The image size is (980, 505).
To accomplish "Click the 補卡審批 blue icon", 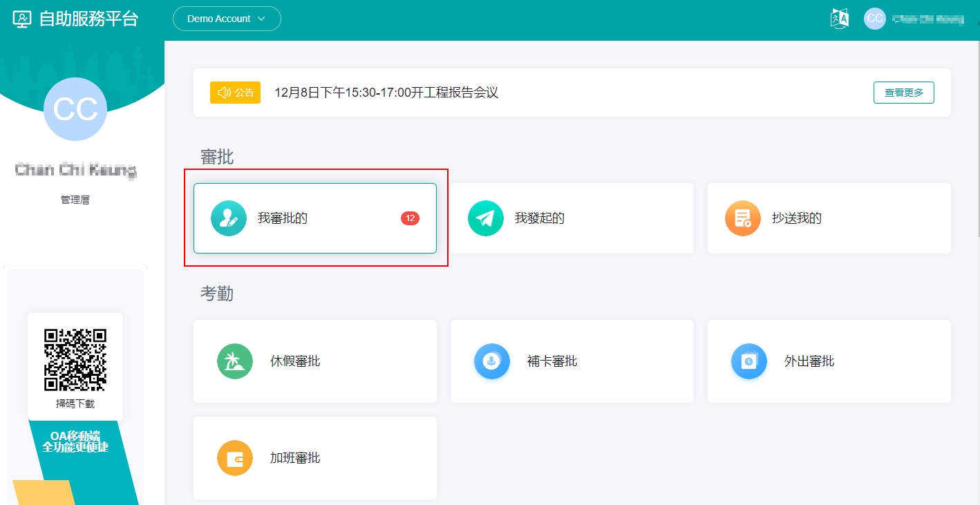I will point(491,361).
